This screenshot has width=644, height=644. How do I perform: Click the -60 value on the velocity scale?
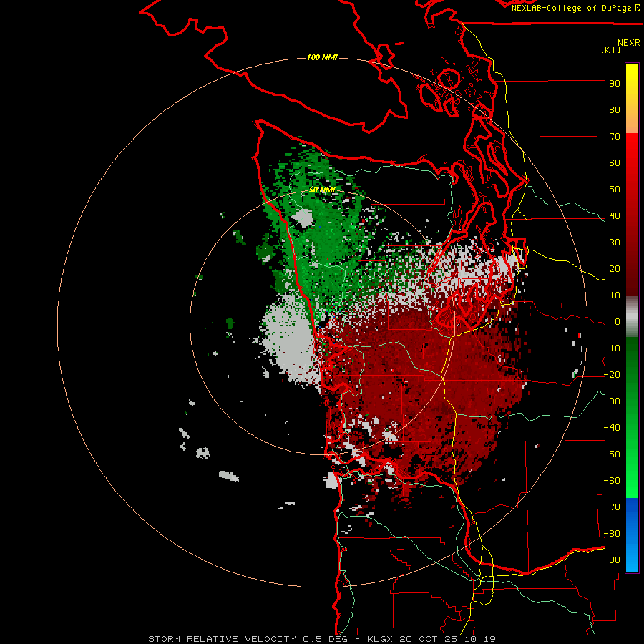[612, 481]
